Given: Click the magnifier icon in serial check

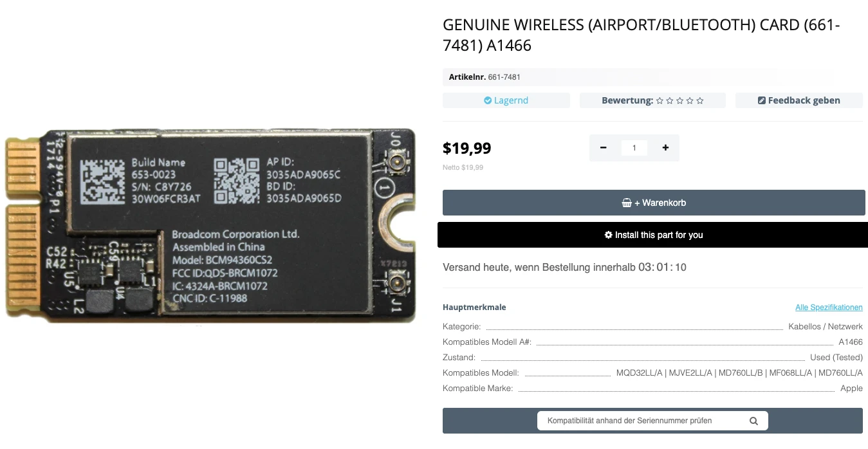Looking at the screenshot, I should pyautogui.click(x=753, y=421).
